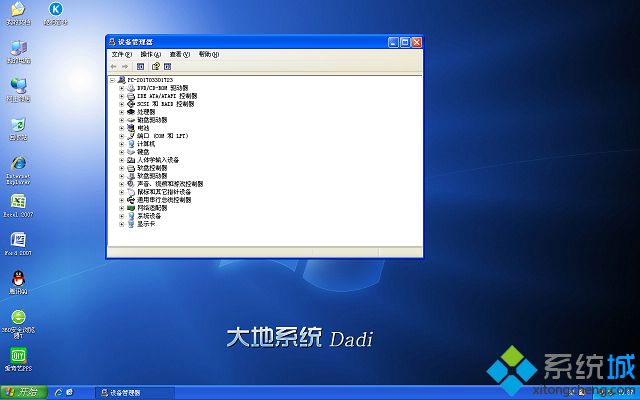Maximize the Device Manager window
The height and width of the screenshot is (400, 640).
[x=405, y=42]
